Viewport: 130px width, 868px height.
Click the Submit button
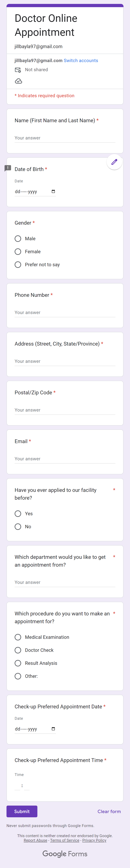(22, 811)
